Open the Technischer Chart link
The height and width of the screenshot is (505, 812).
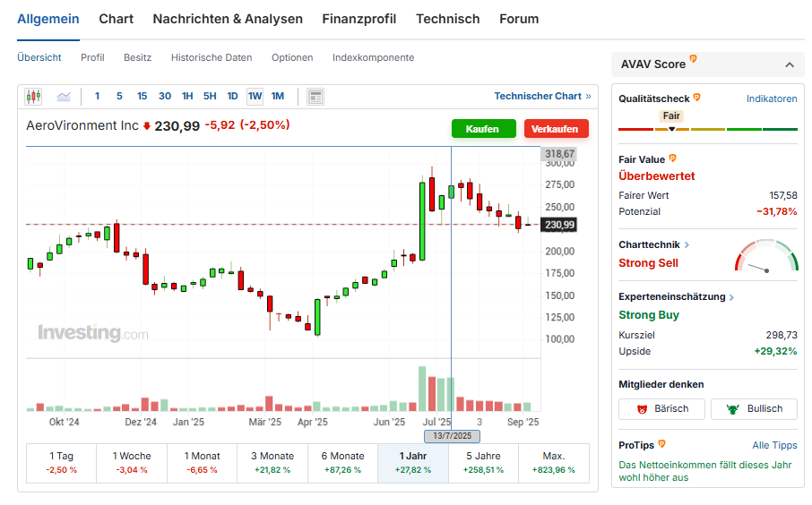click(x=542, y=96)
